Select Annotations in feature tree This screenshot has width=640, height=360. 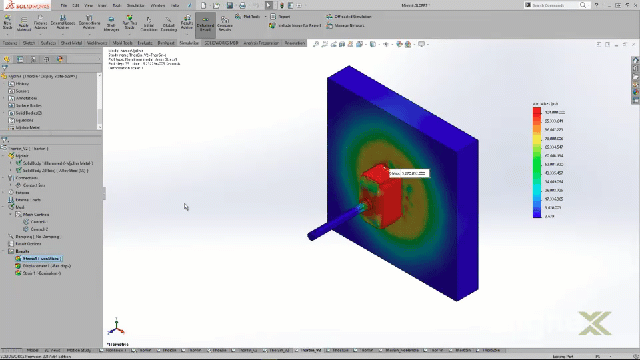point(23,98)
